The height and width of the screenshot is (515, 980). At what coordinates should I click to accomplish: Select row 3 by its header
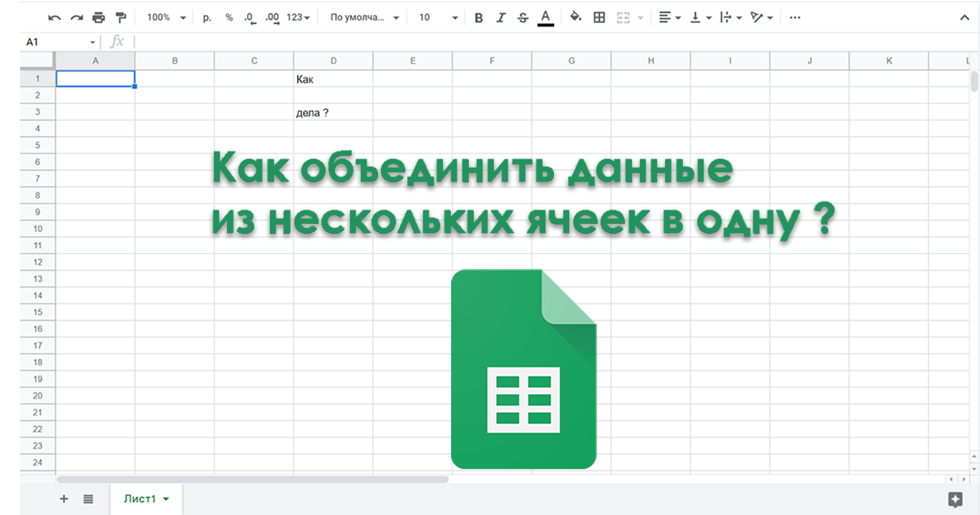(x=38, y=112)
